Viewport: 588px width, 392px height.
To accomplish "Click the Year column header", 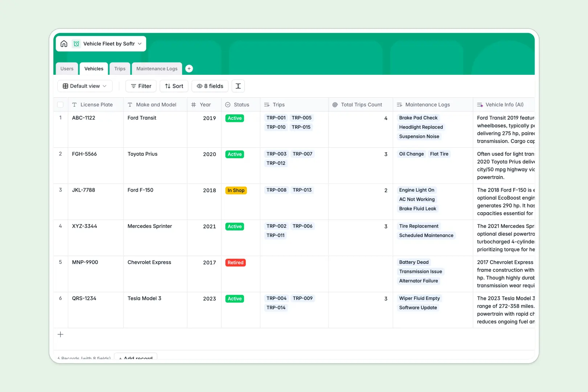I will (x=204, y=105).
